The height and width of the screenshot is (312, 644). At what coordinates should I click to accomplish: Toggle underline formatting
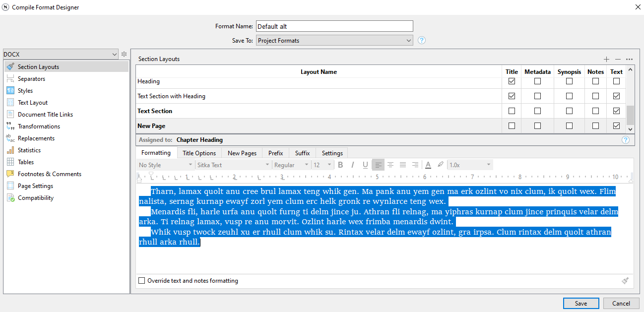(365, 165)
